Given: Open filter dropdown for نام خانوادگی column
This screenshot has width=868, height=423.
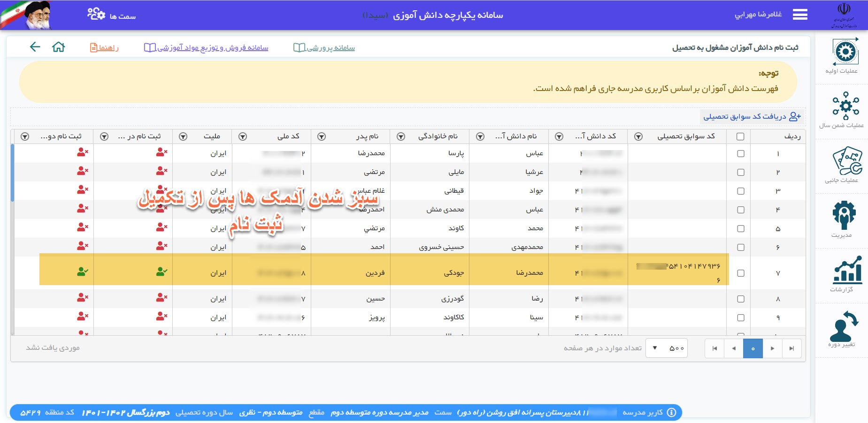Looking at the screenshot, I should tap(401, 136).
